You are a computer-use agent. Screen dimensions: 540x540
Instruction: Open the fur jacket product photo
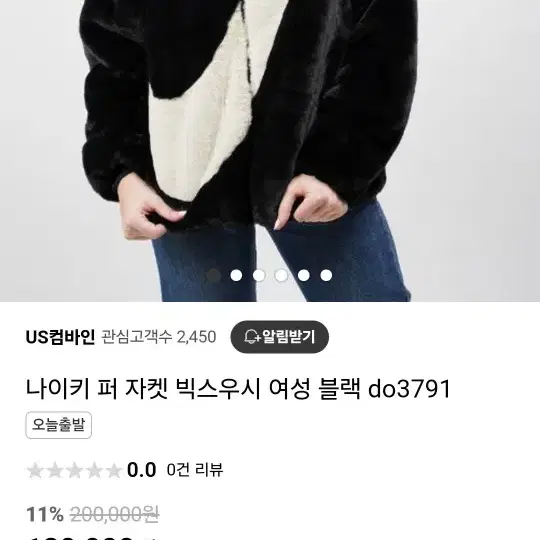[270, 151]
